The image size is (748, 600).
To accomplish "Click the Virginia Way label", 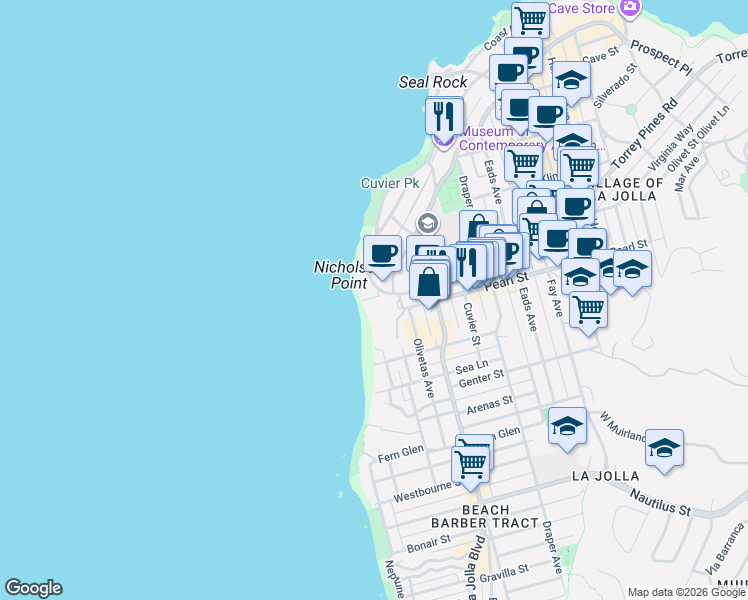I will [x=671, y=147].
